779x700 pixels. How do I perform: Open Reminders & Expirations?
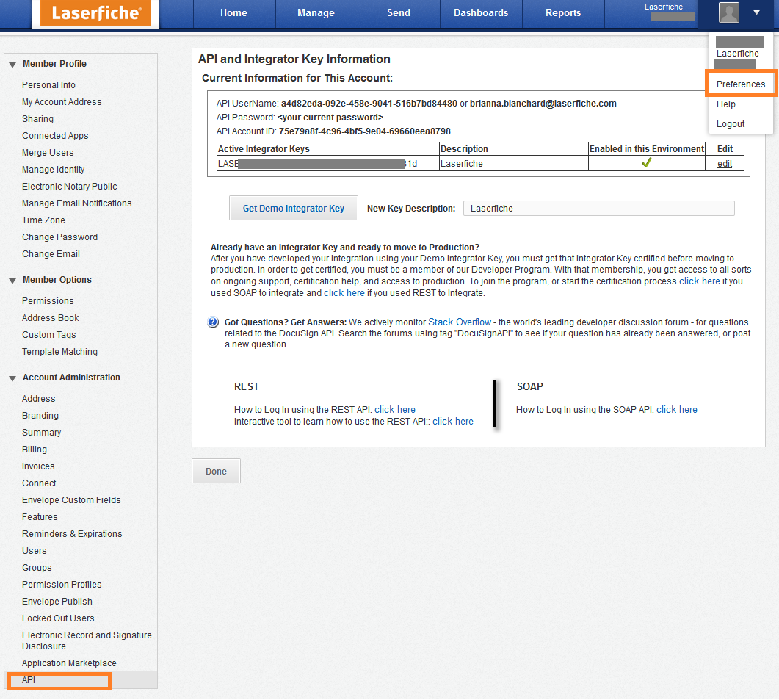(x=72, y=534)
